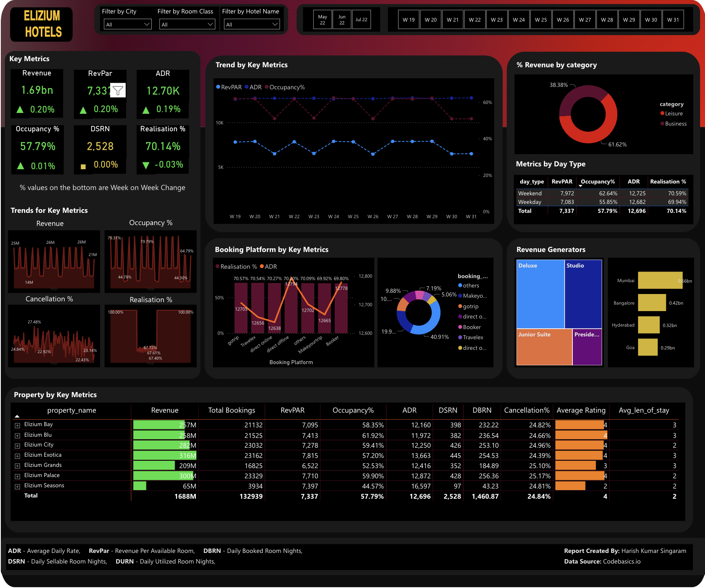Select the W 31 week button
Image resolution: width=705 pixels, height=588 pixels.
[673, 20]
